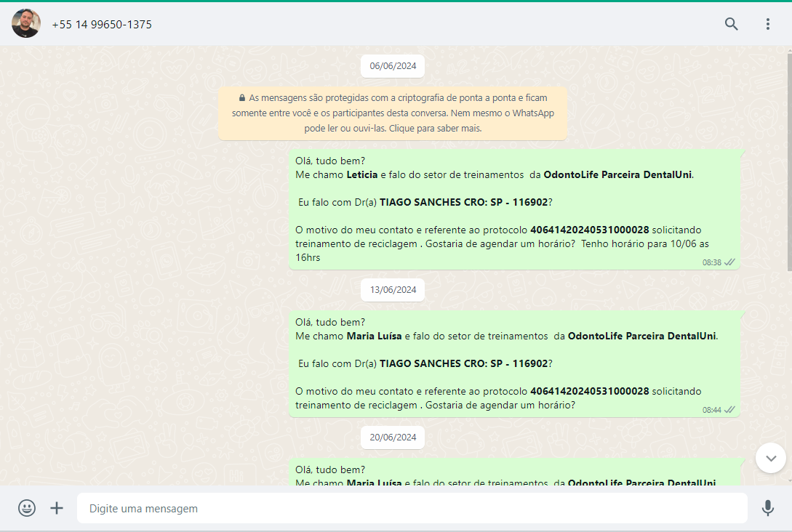Select the 06/06/2024 date label
This screenshot has width=792, height=532.
point(393,66)
